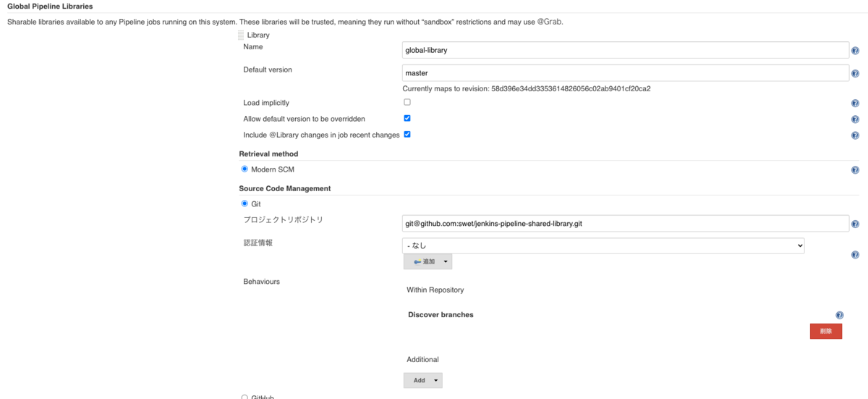Screen dimensions: 868x399
Task: Focus the Name field with global-library
Action: point(625,50)
